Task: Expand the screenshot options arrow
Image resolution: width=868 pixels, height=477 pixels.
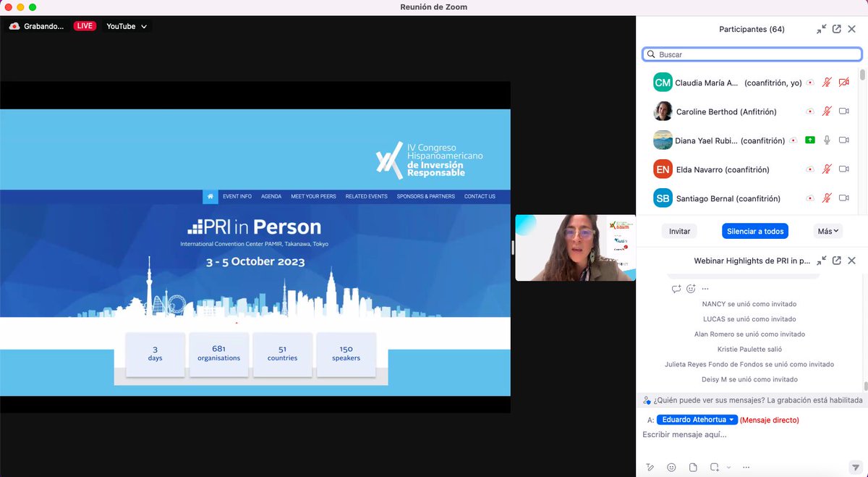Action: pos(728,468)
